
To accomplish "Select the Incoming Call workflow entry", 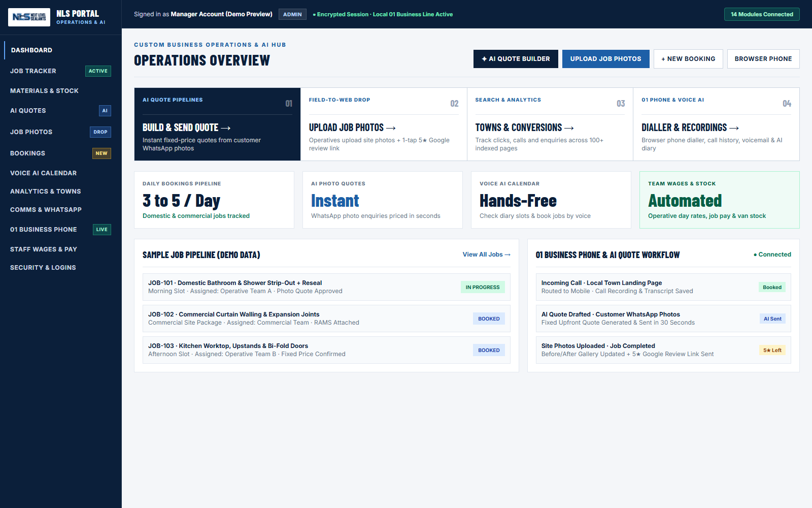I will [663, 287].
